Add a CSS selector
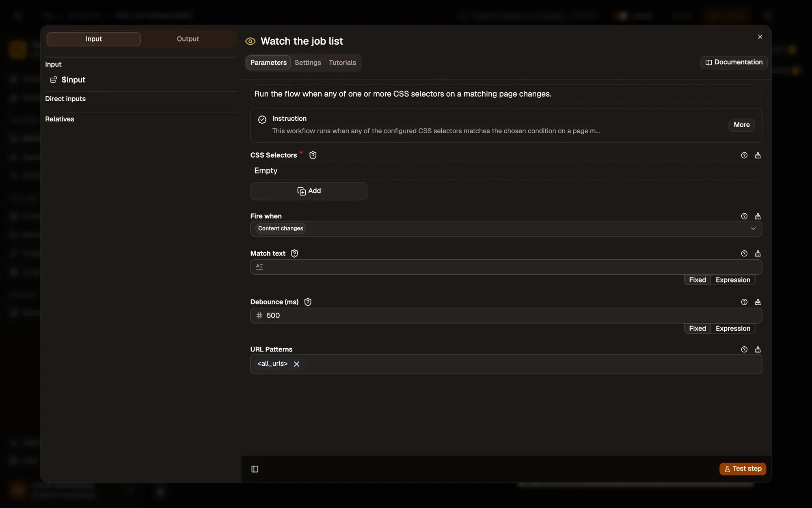 coord(309,191)
